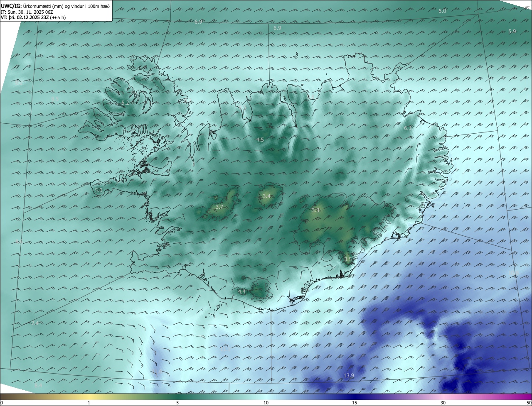Click the 5.9 value label on the map
Viewport: 532px width, 406px height.
click(x=512, y=31)
